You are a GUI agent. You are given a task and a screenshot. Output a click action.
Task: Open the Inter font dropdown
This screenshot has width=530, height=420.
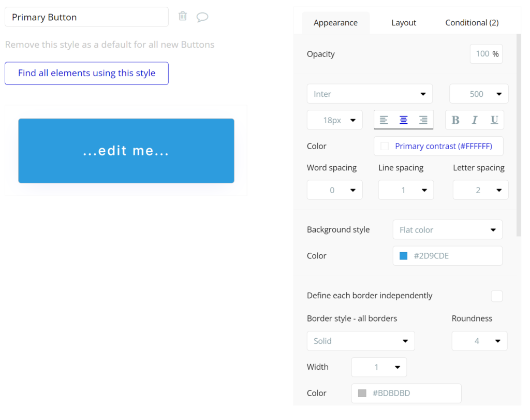[x=370, y=94]
